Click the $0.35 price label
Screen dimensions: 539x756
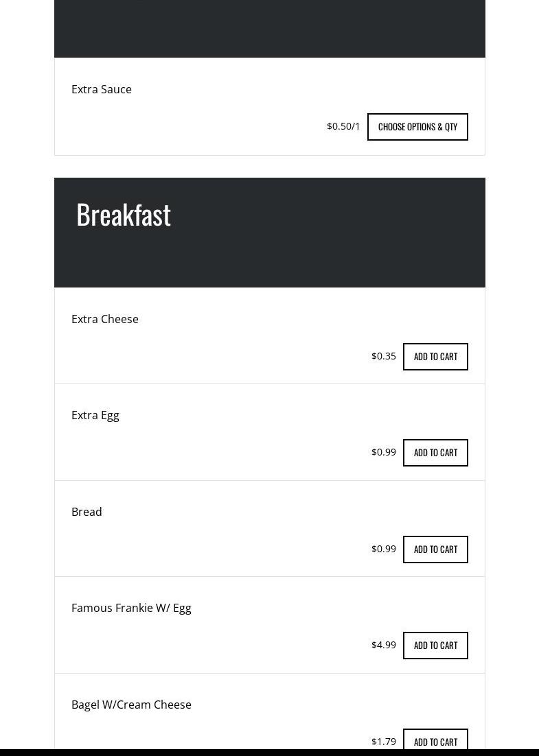[x=384, y=356]
